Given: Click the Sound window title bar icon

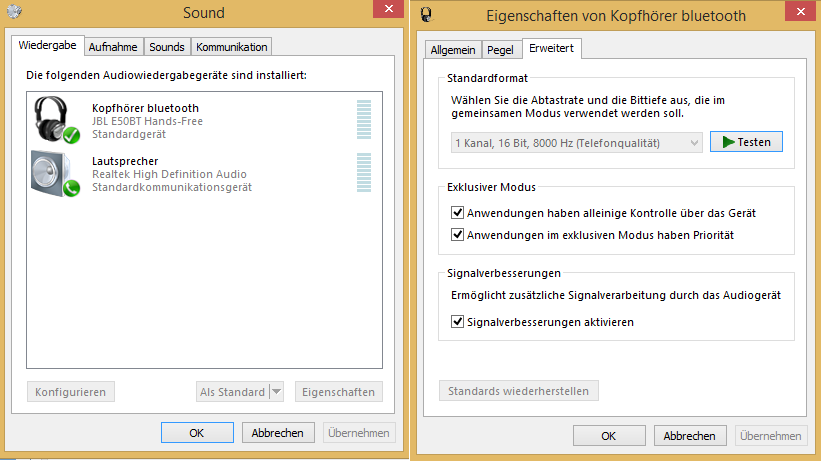Looking at the screenshot, I should (14, 12).
